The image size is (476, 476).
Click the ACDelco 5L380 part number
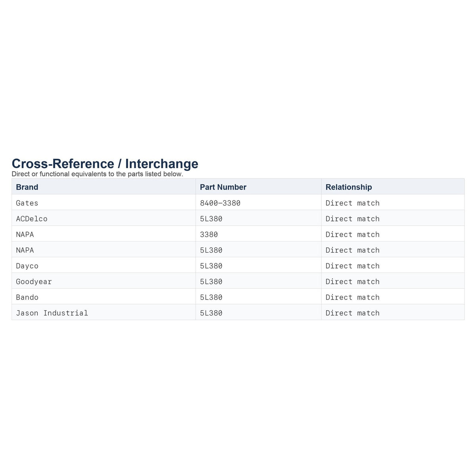258,219
